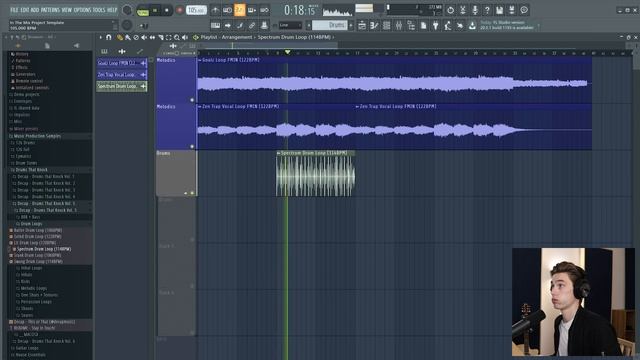Expand the Melodic Loops folder
Image resolution: width=640 pixels, height=360 pixels.
coord(34,288)
